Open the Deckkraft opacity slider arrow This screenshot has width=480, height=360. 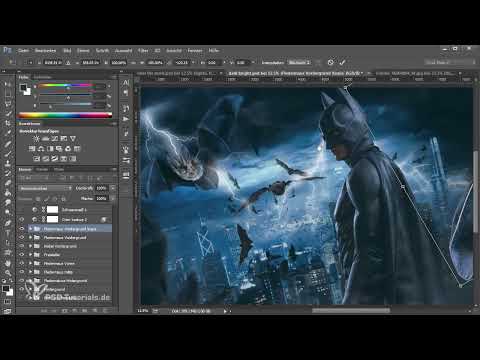(113, 188)
